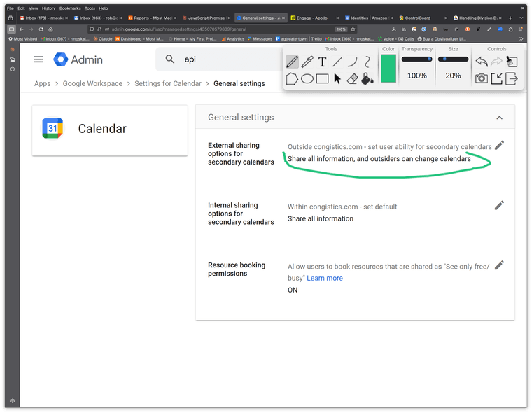Edit Resource booking permissions setting
532x413 pixels.
coord(498,265)
